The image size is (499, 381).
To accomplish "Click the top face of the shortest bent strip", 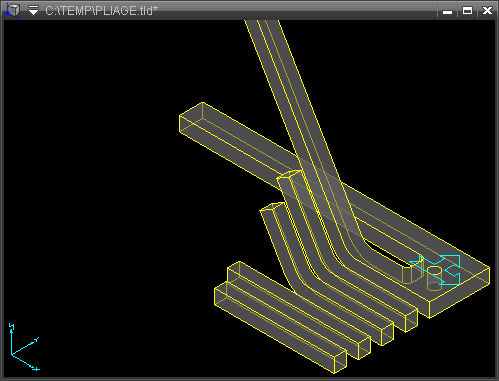I will pos(273,207).
